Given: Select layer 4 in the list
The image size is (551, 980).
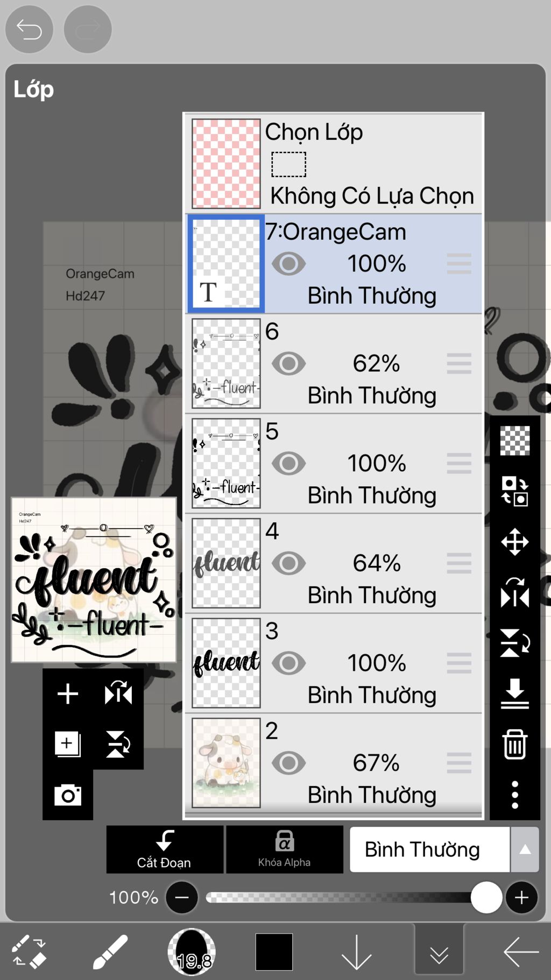Looking at the screenshot, I should coord(334,563).
